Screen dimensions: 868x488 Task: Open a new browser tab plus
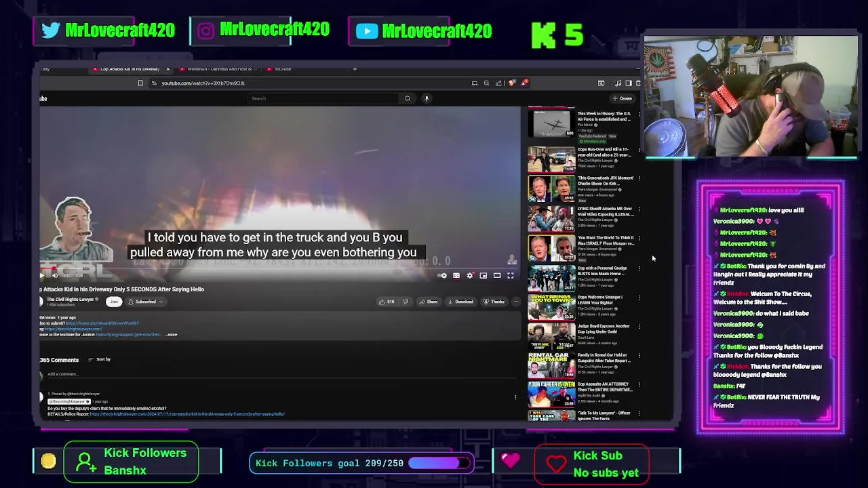(x=355, y=69)
